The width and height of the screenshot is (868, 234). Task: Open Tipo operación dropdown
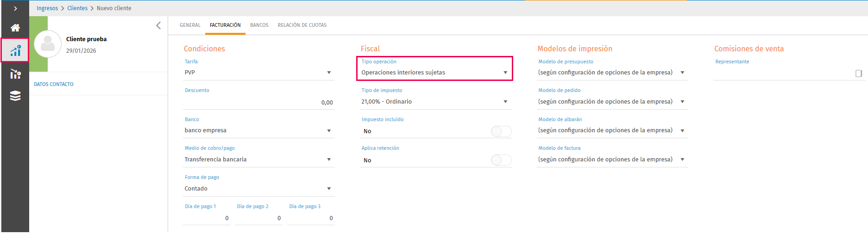(x=435, y=73)
